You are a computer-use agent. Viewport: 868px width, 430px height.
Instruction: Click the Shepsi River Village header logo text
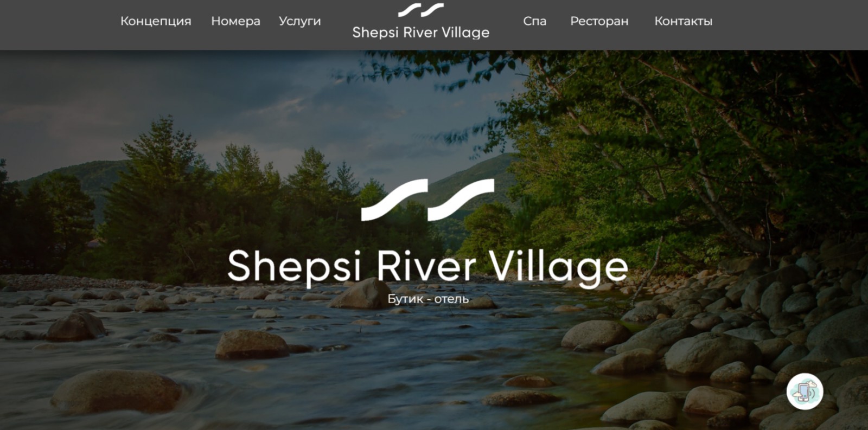[x=421, y=33]
